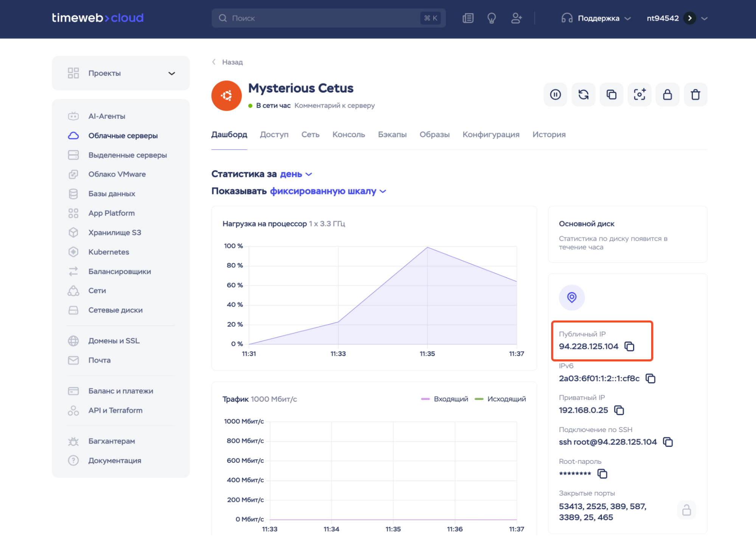756x536 pixels.
Task: Open Базы данных in sidebar
Action: (x=112, y=194)
